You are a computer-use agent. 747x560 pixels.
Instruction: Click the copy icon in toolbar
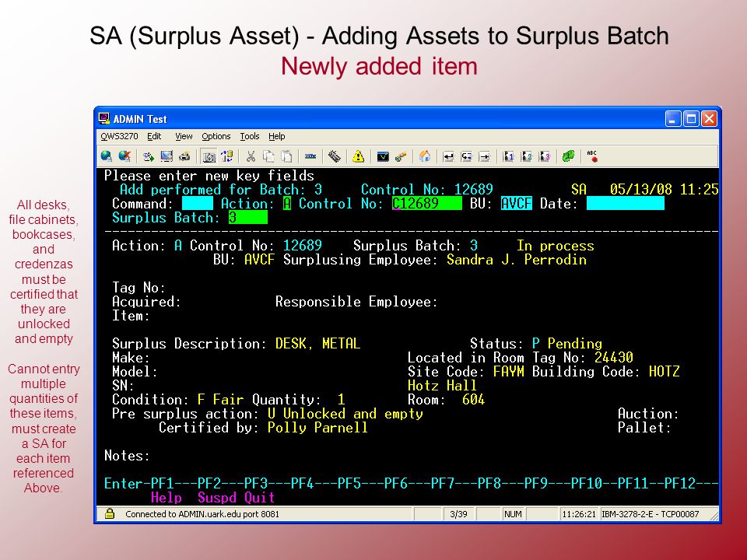pos(268,156)
